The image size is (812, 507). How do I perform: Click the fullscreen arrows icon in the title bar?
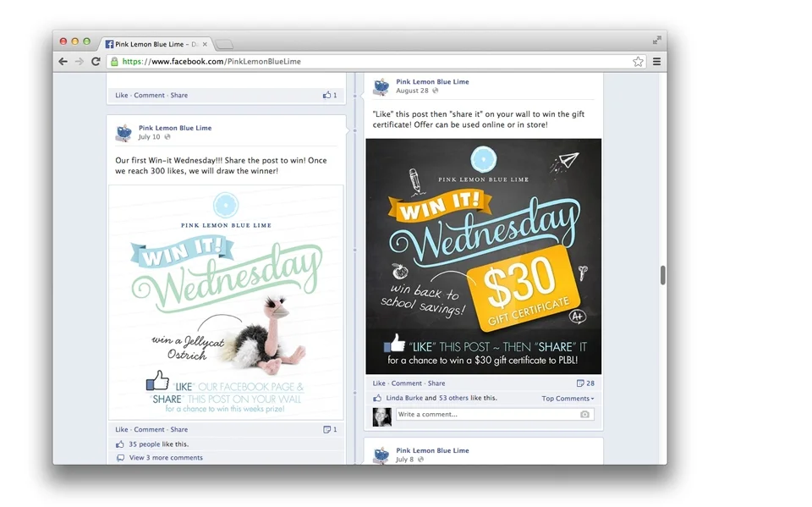(656, 40)
